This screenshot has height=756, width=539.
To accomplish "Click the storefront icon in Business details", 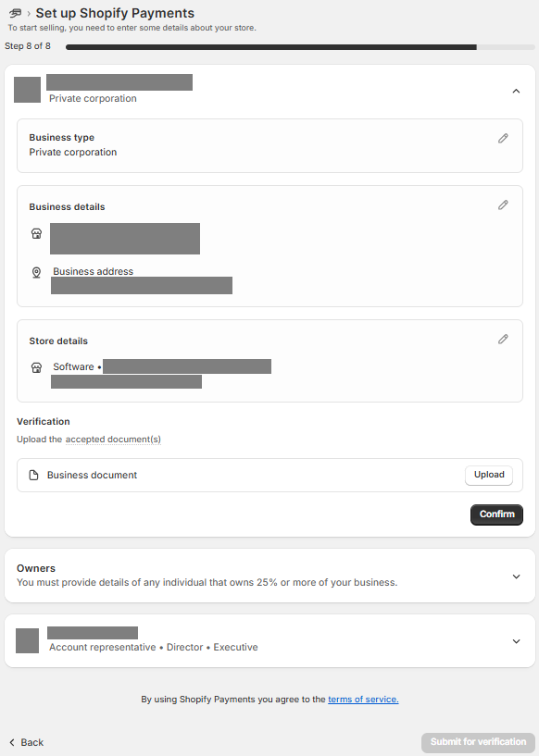I will pos(37,234).
